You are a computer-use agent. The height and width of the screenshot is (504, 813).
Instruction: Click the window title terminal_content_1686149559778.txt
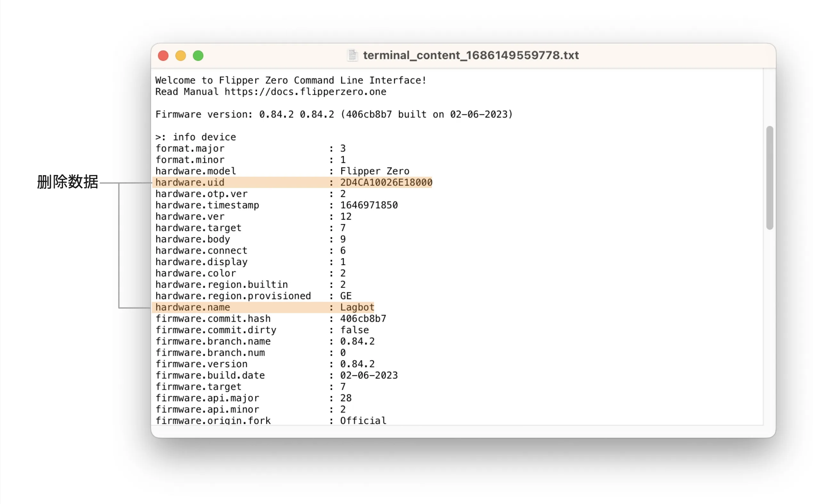click(x=471, y=55)
